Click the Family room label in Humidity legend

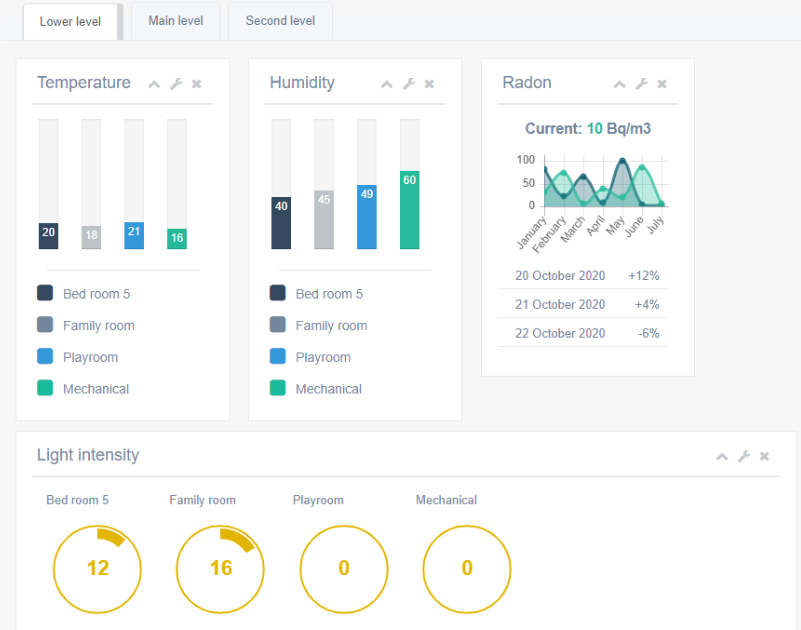pos(331,326)
